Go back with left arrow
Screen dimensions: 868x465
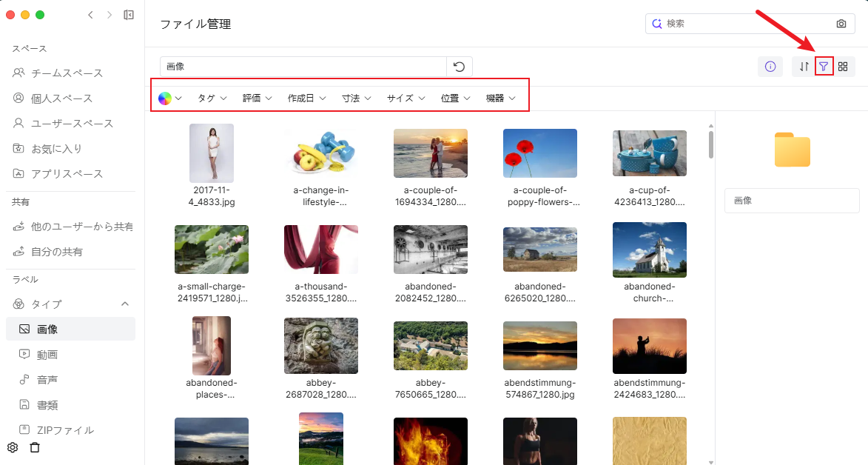(90, 15)
